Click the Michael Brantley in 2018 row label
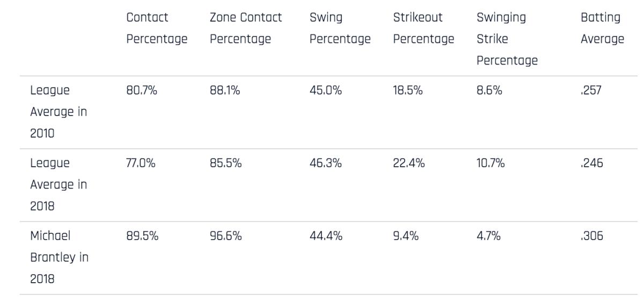The height and width of the screenshot is (302, 644). 58,258
